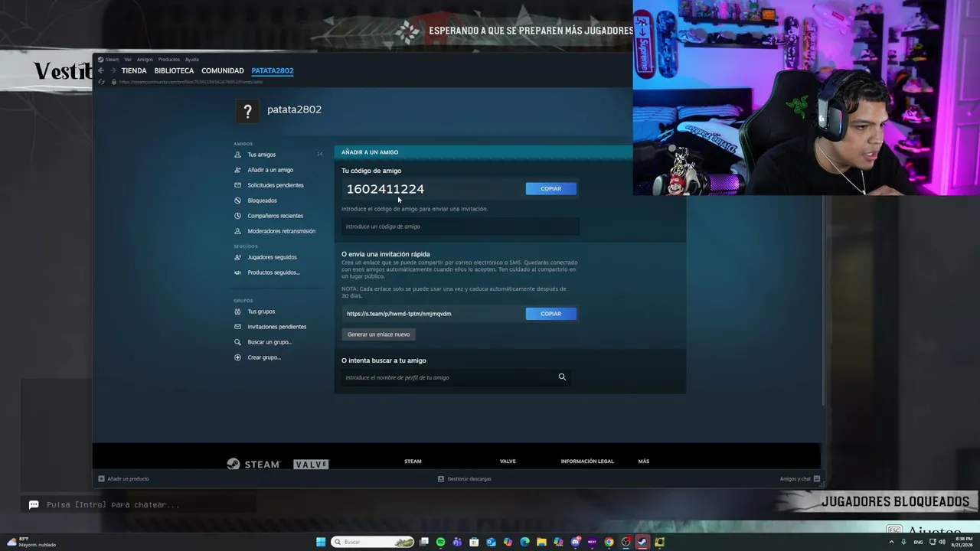
Task: Open the Windows Start menu
Action: (x=321, y=542)
